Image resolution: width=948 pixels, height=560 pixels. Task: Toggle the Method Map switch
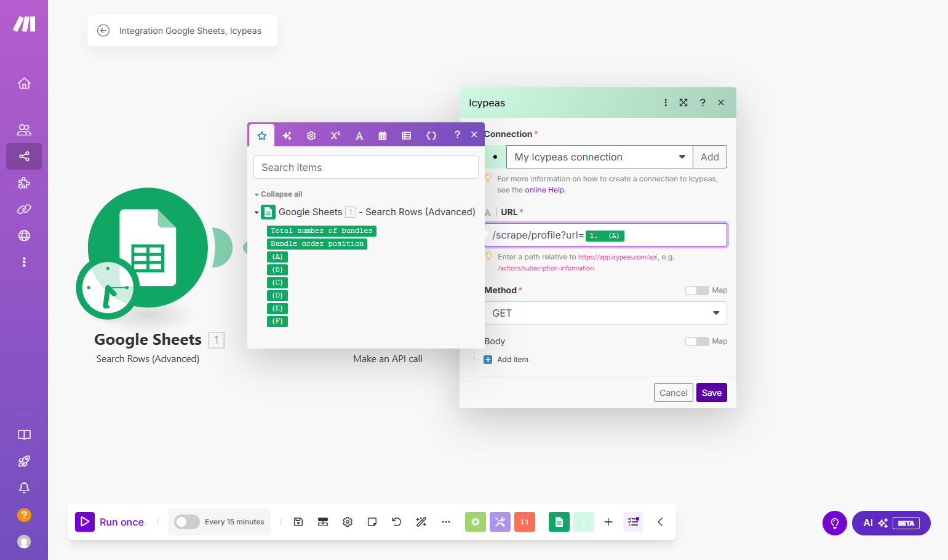[x=697, y=290]
